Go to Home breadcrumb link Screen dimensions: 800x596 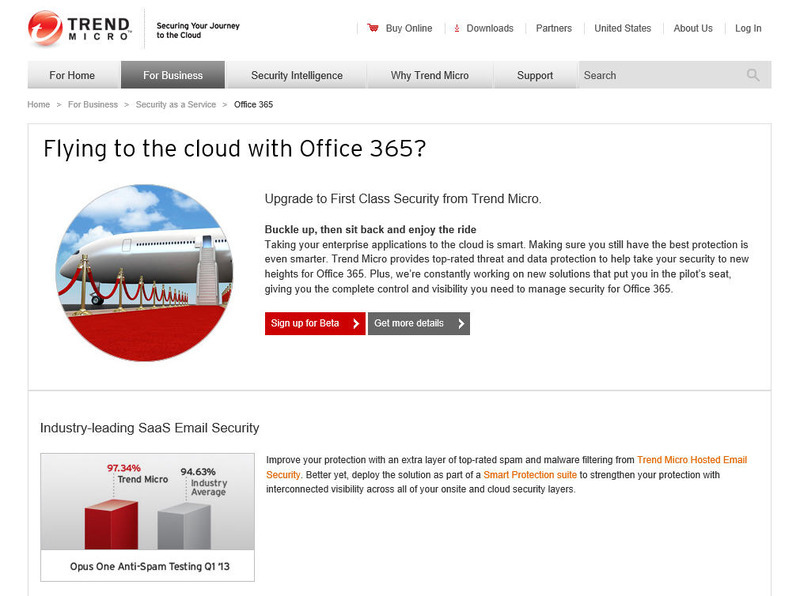(39, 104)
